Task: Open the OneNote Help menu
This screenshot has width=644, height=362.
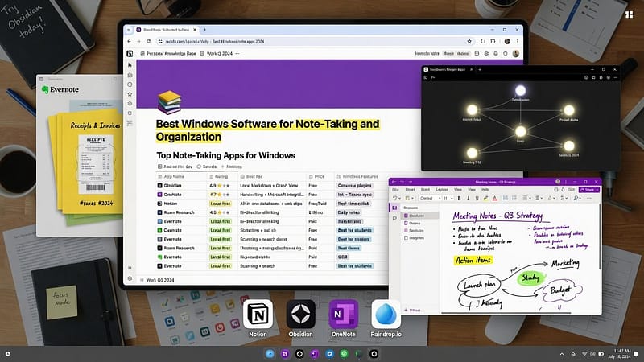Action: pos(485,190)
